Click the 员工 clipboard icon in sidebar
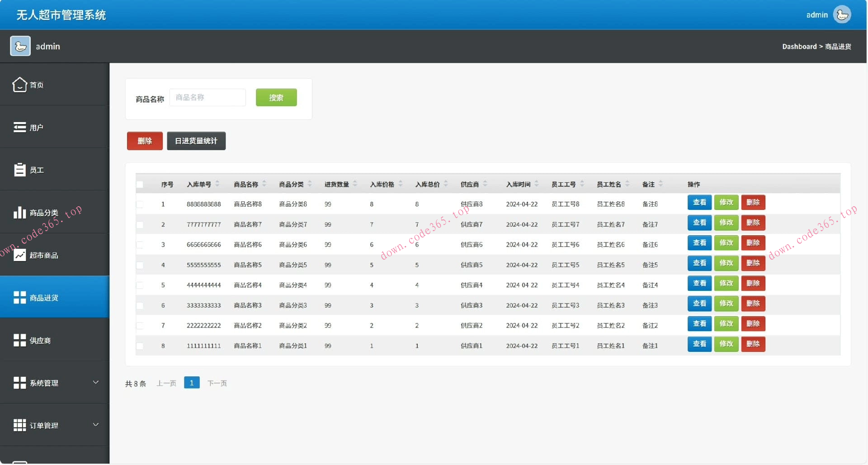 coord(19,170)
